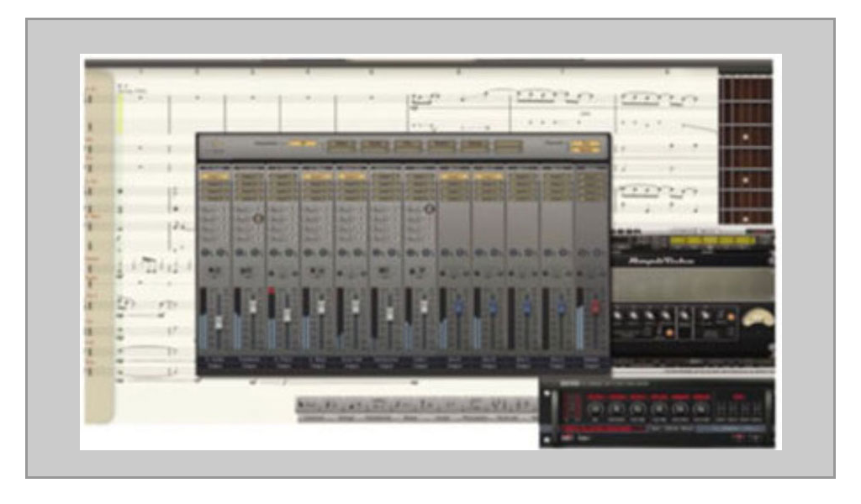Click the white fader on the first mixer channel
861x504 pixels.
[x=218, y=322]
